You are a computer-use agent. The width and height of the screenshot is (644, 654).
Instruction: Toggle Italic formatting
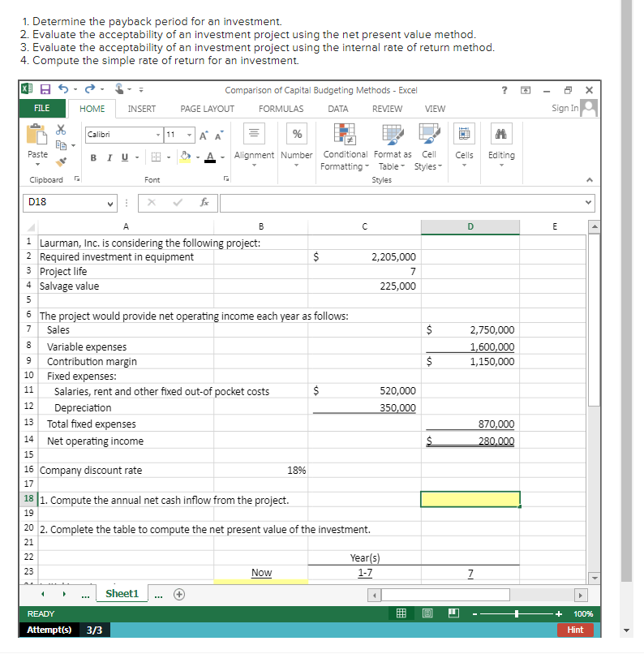tap(109, 157)
